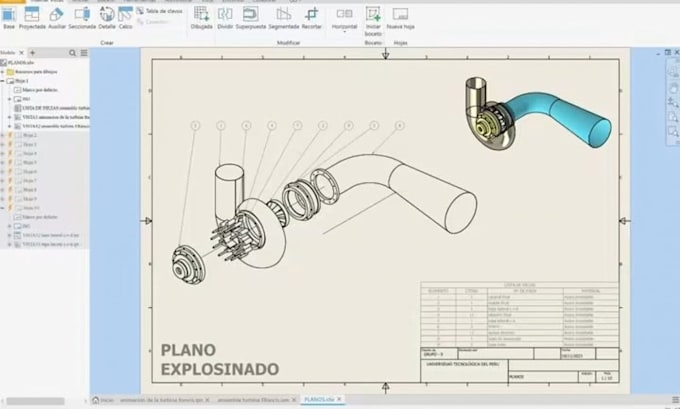Click the Recortar crop tool

point(311,18)
